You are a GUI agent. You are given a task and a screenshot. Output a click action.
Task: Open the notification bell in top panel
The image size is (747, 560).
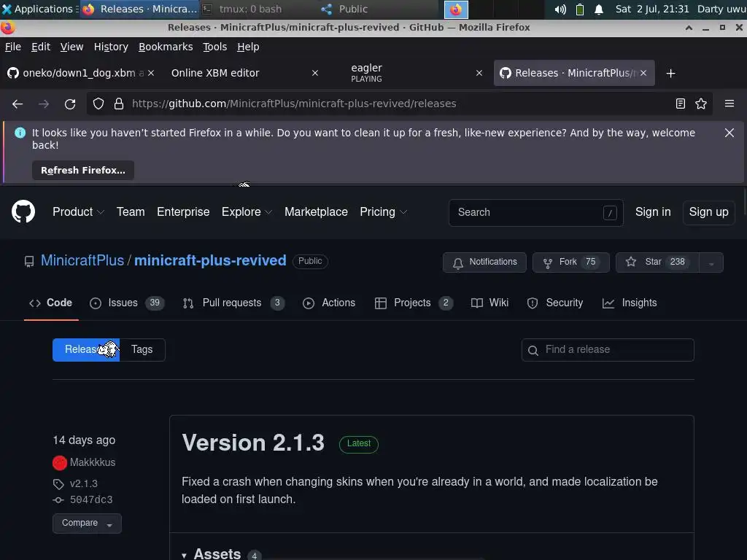[x=599, y=9]
